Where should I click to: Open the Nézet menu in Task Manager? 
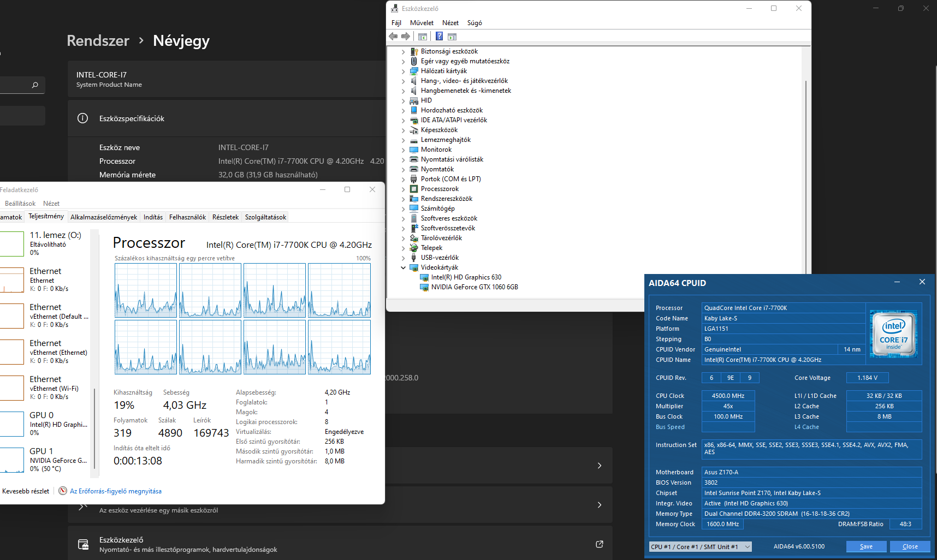(51, 204)
